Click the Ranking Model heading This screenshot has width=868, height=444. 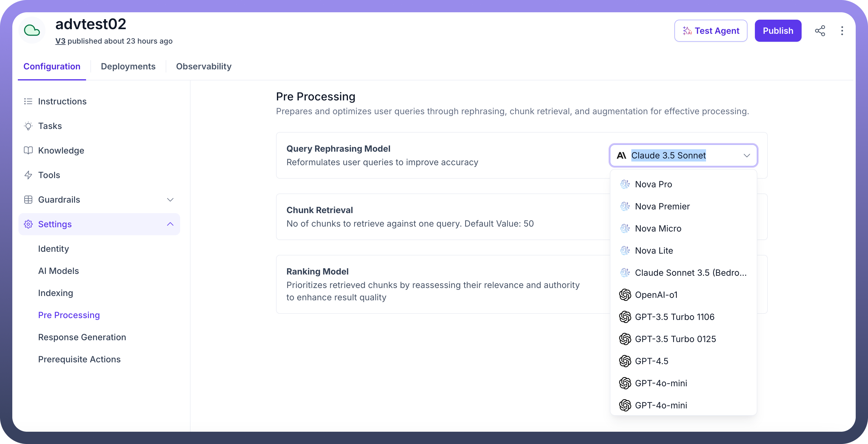point(318,271)
